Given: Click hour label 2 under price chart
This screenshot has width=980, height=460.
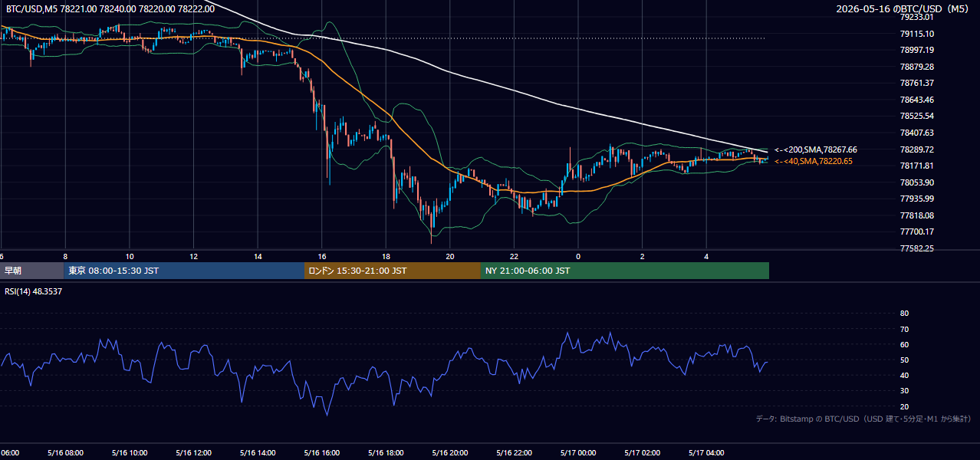Looking at the screenshot, I should tap(643, 256).
